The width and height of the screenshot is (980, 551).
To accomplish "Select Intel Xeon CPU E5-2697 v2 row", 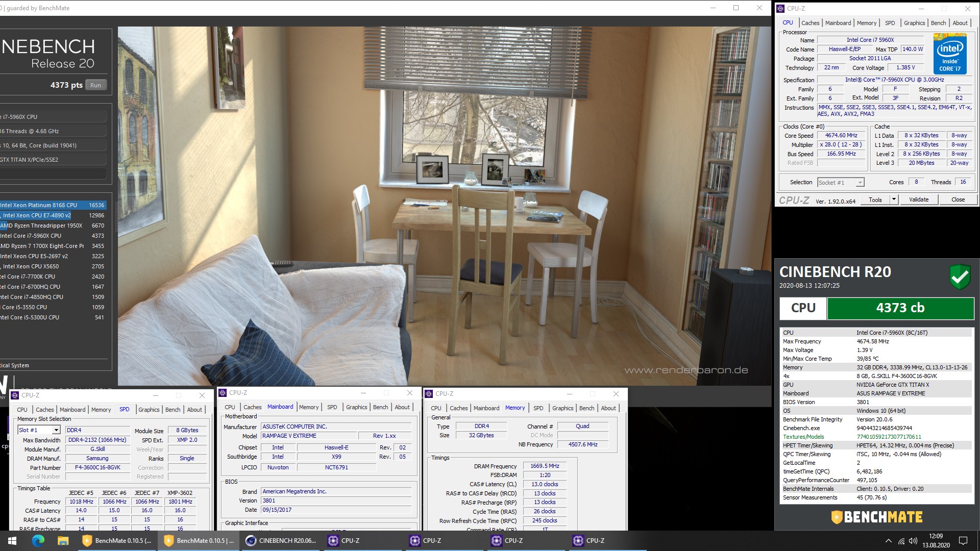I will pyautogui.click(x=53, y=256).
